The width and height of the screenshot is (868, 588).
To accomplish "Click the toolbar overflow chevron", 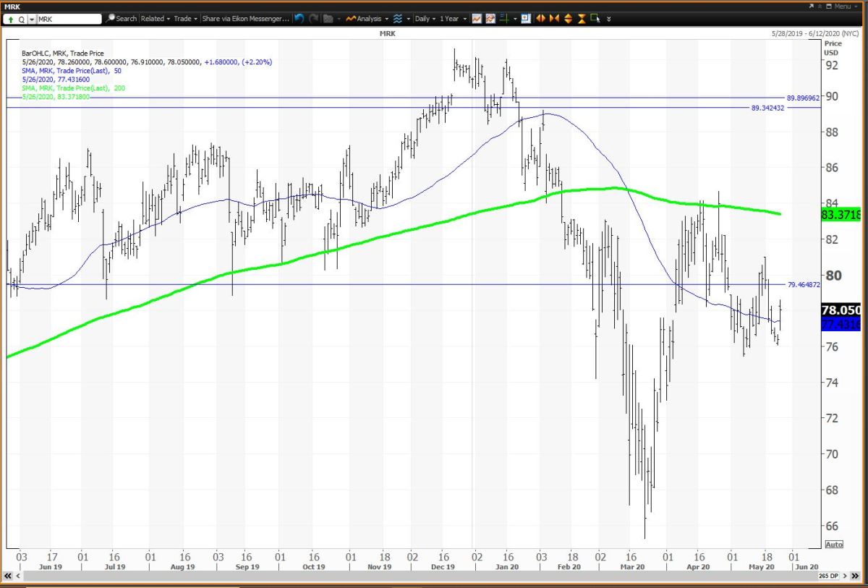I will [x=609, y=19].
